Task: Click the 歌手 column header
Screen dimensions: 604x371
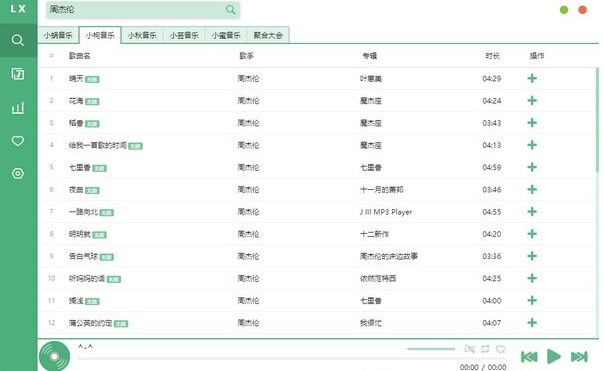Action: click(x=247, y=56)
